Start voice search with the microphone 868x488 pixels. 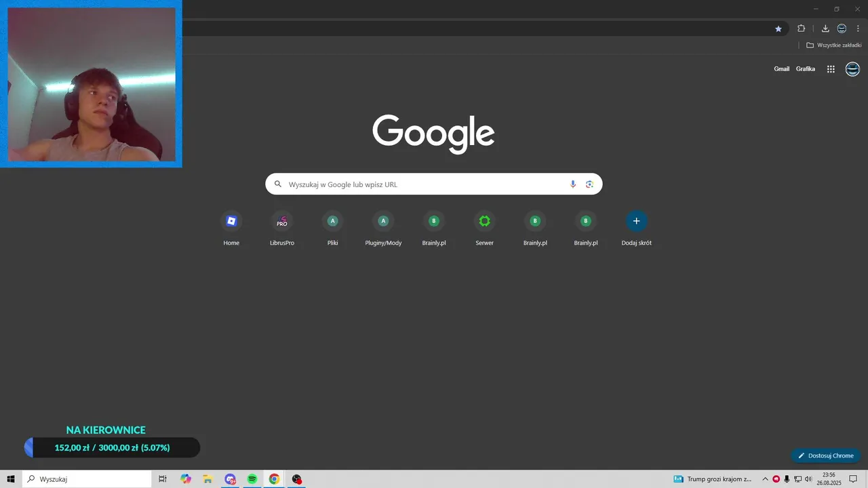[x=573, y=184]
